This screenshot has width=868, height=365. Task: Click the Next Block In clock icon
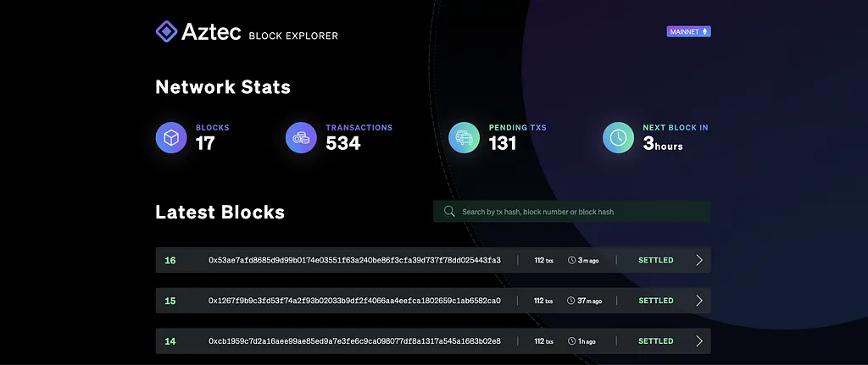pos(618,138)
